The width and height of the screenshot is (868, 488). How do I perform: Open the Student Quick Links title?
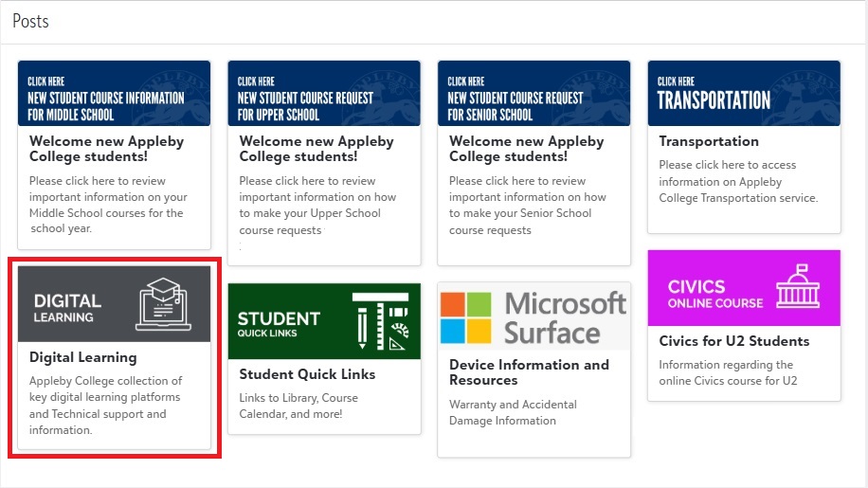pos(307,374)
